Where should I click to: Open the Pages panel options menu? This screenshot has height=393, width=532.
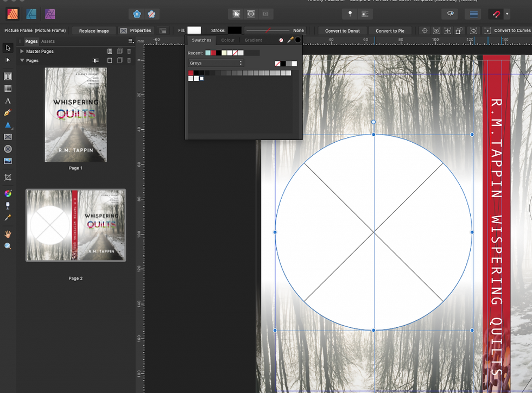tap(131, 41)
